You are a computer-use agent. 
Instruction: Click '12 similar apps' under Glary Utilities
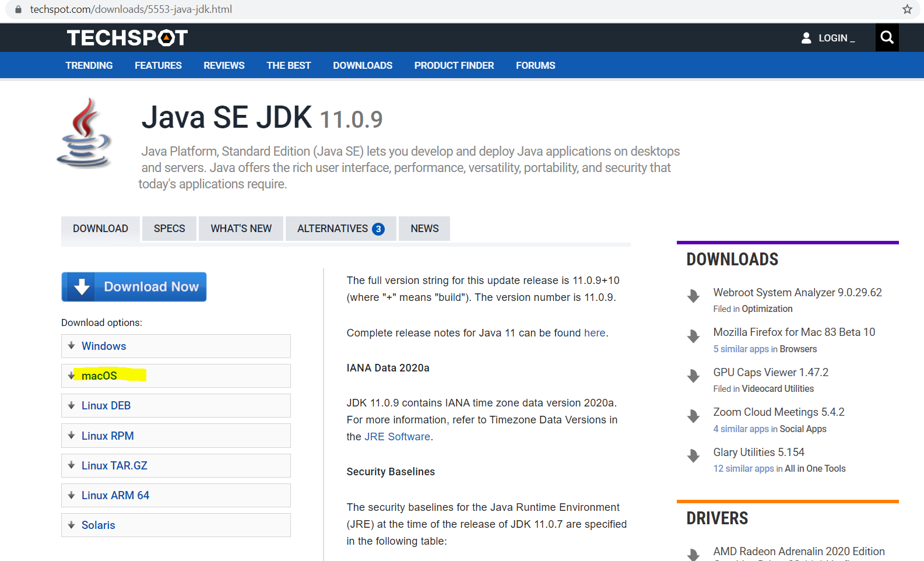pos(744,468)
